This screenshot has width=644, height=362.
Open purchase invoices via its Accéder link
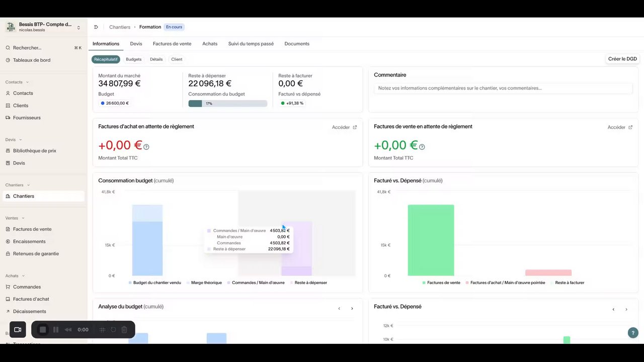[x=344, y=127]
